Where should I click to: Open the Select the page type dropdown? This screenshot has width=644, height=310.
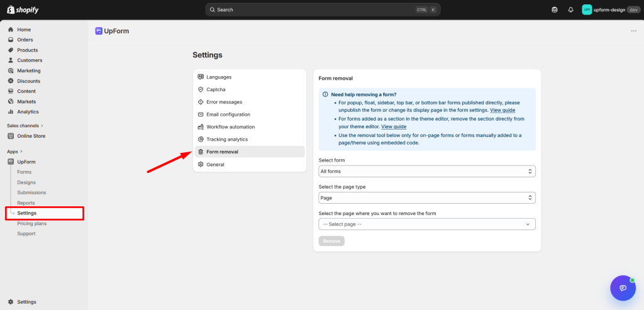[x=427, y=198]
